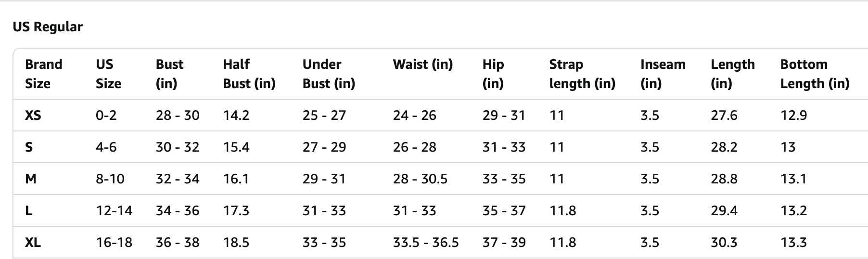Click the 'Waist (in)' column header
This screenshot has height=259, width=868.
point(422,65)
